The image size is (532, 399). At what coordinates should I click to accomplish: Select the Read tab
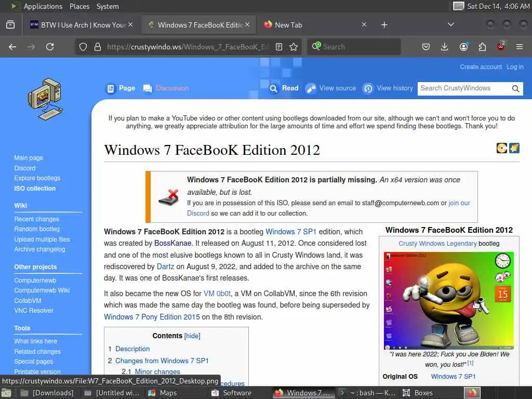284,88
